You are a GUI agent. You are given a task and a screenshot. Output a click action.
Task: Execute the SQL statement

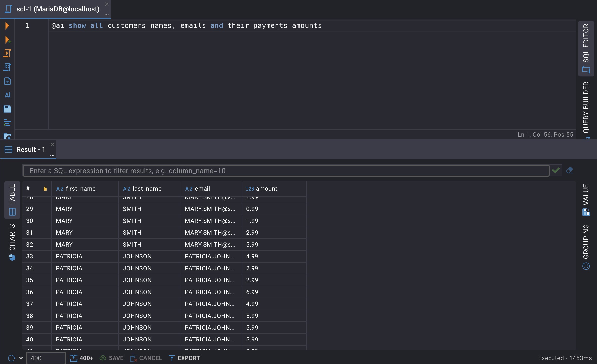[x=7, y=25]
